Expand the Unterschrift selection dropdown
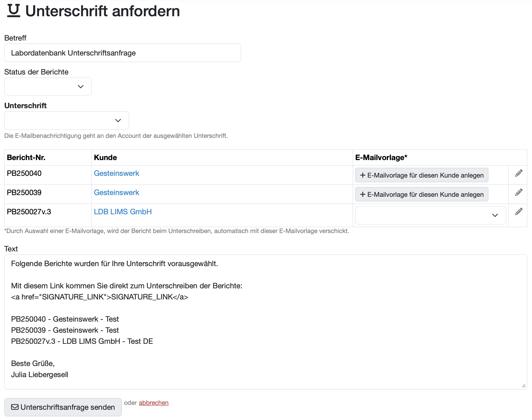The width and height of the screenshot is (532, 420). 66,121
